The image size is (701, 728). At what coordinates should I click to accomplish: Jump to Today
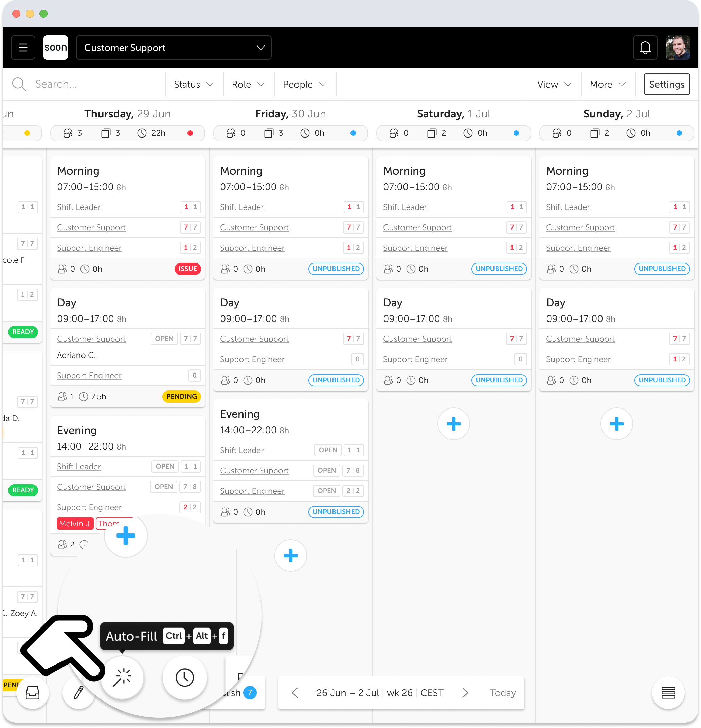(503, 693)
